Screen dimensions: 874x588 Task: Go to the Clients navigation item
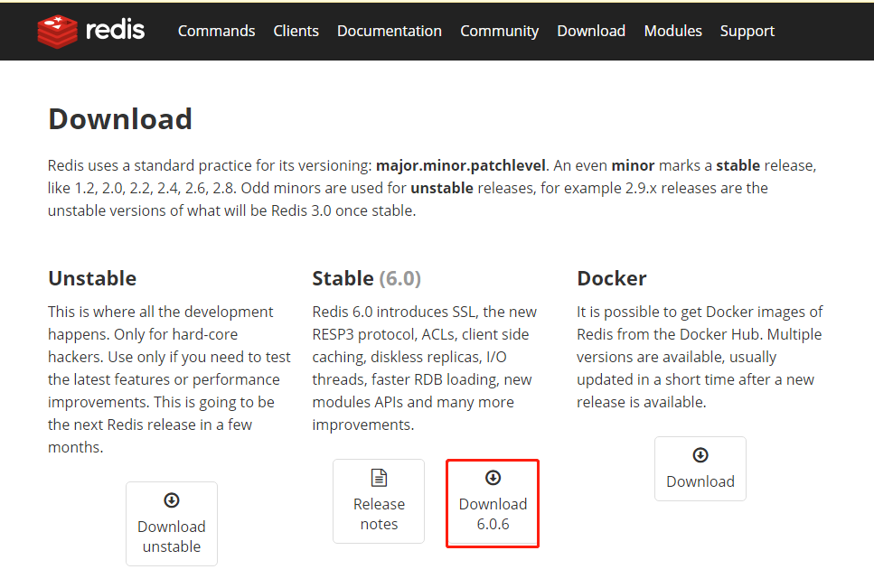[296, 31]
